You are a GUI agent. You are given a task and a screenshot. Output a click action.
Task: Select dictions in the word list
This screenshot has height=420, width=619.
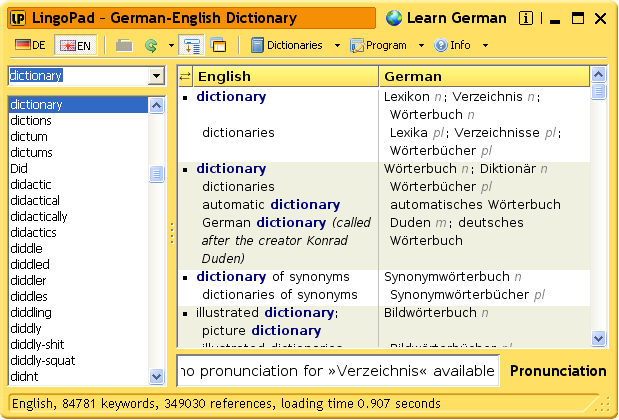[x=78, y=121]
